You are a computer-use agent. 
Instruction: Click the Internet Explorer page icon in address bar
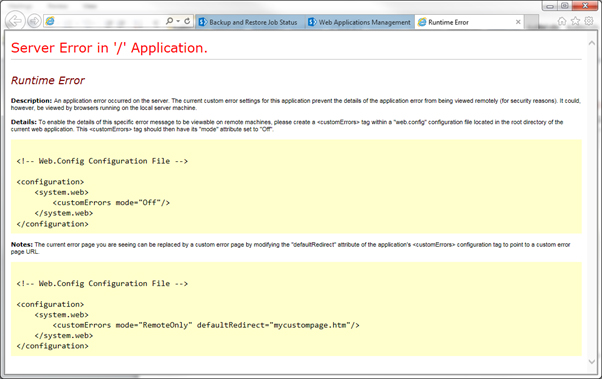[50, 22]
